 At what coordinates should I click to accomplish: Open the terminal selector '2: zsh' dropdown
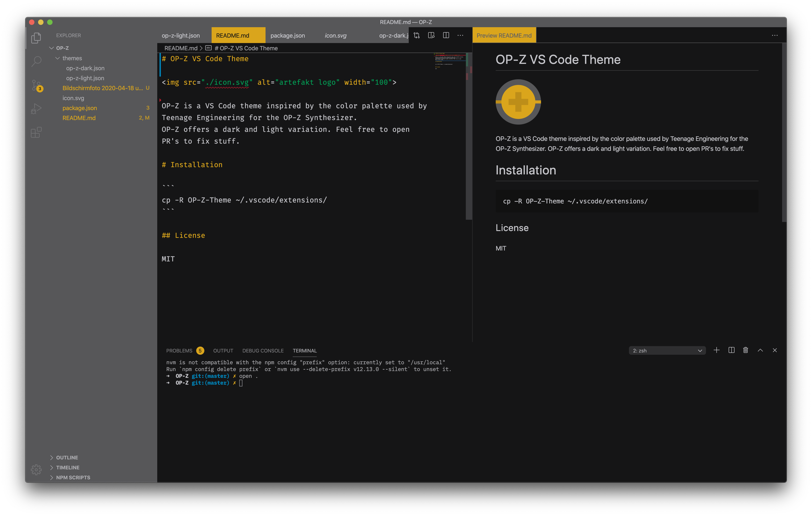click(667, 350)
